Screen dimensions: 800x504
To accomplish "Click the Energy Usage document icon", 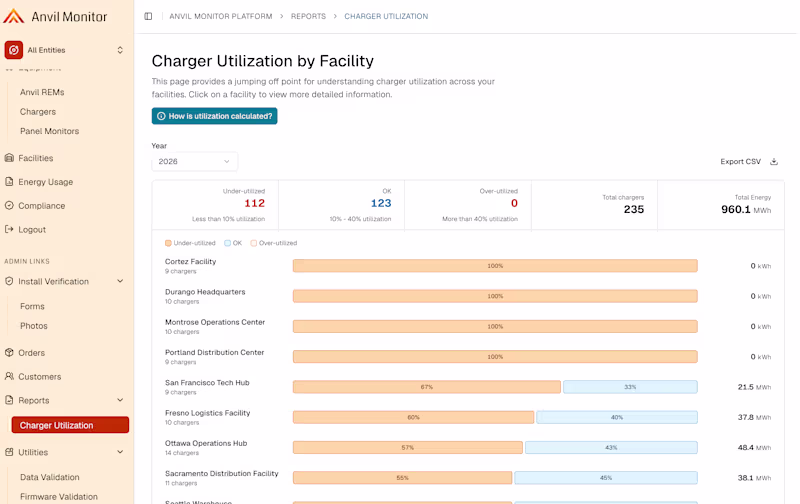I will [9, 182].
